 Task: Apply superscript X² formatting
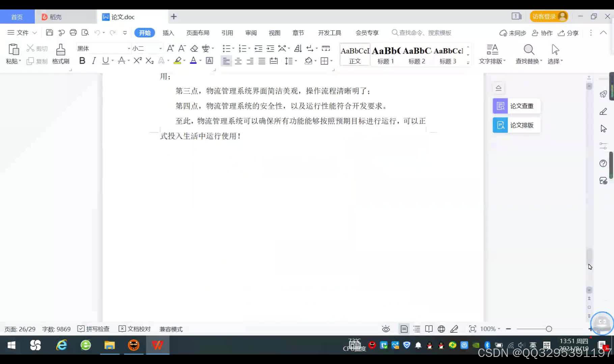[x=137, y=61]
